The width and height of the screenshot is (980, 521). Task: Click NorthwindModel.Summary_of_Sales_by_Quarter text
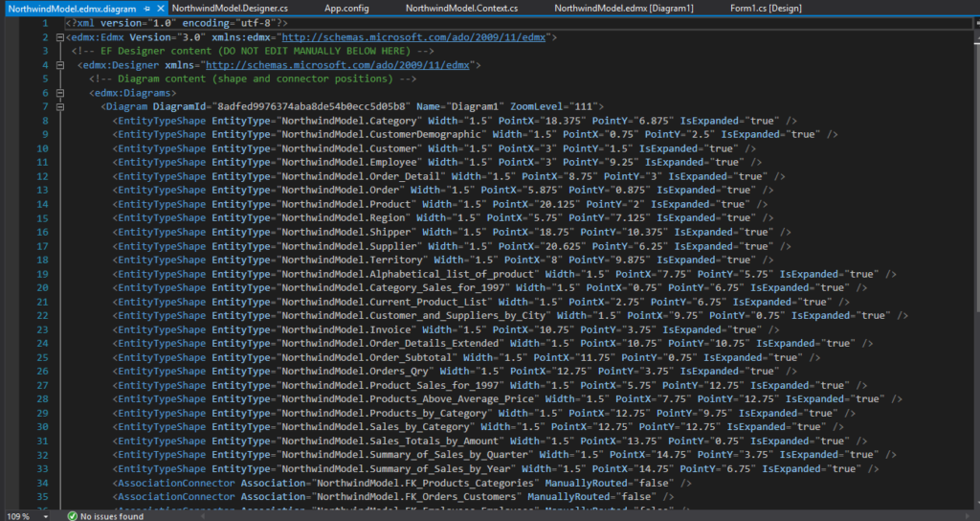click(x=405, y=455)
